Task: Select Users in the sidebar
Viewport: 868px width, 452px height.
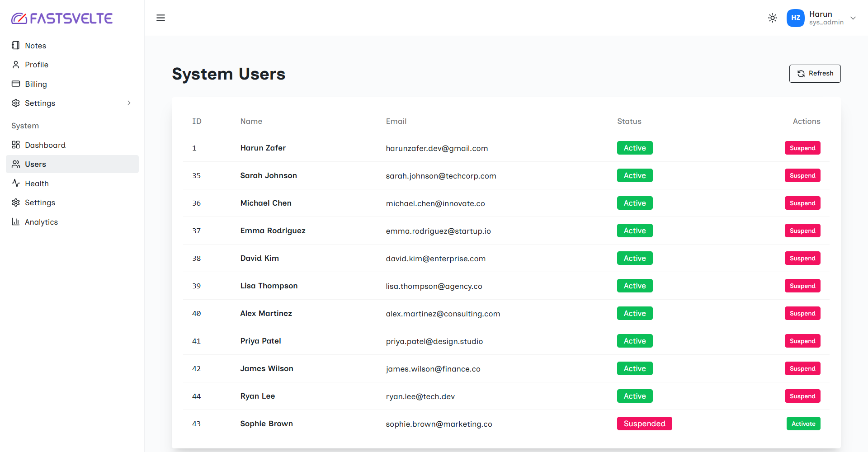Action: coord(35,164)
